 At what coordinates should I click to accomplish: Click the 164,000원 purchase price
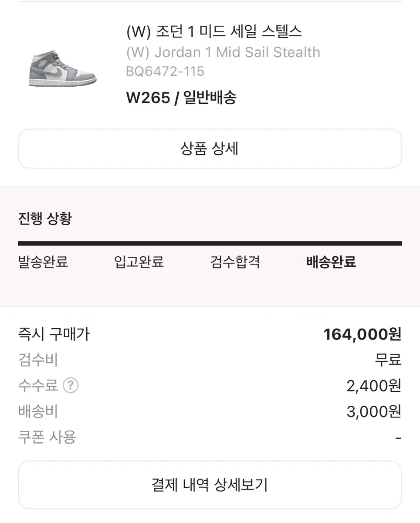[x=362, y=334]
